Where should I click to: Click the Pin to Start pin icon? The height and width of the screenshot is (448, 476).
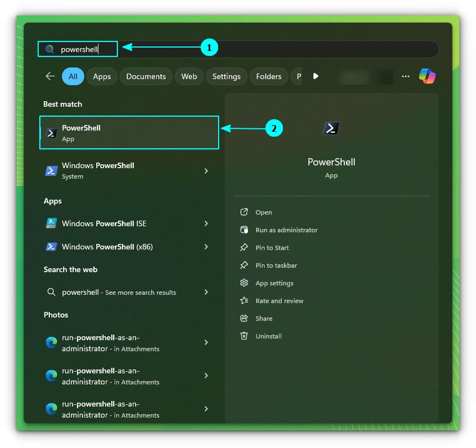point(244,248)
